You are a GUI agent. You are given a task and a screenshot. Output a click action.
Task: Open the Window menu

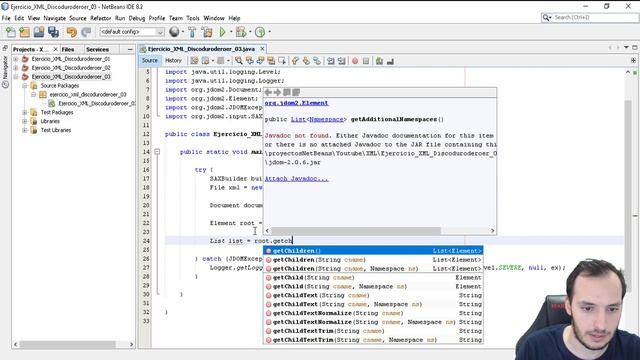(x=214, y=18)
